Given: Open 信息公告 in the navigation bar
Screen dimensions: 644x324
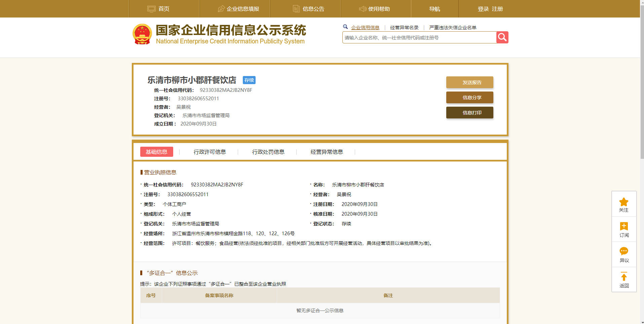Looking at the screenshot, I should tap(313, 9).
